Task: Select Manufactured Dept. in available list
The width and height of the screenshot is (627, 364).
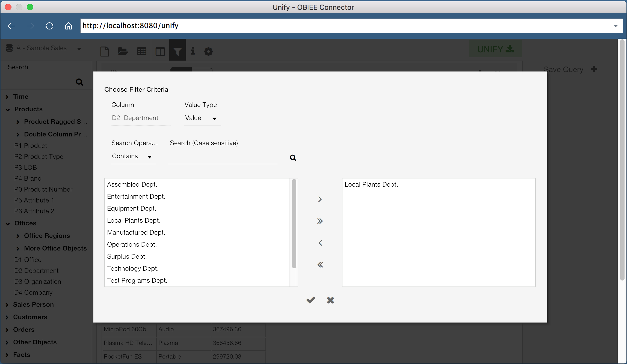Action: [136, 232]
